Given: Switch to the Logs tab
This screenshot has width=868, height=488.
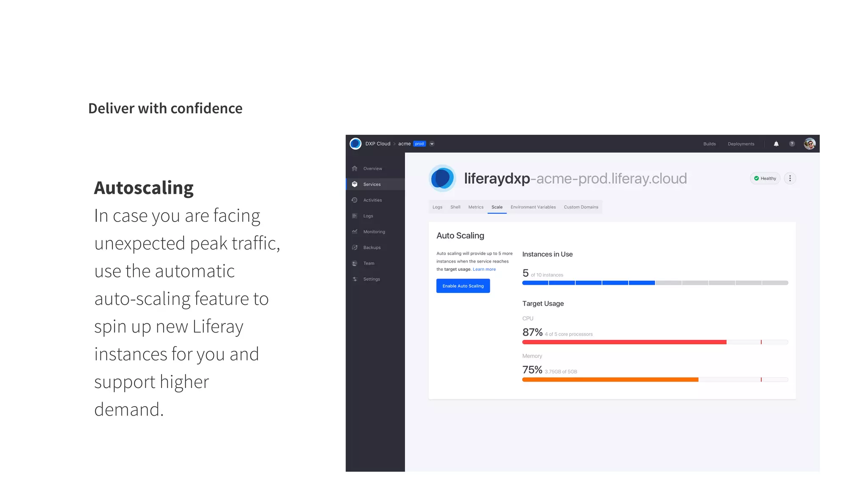Looking at the screenshot, I should (437, 207).
